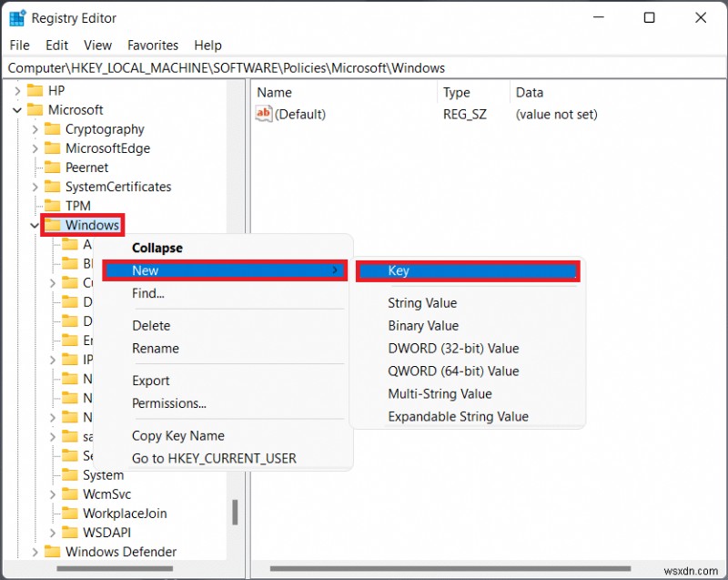This screenshot has height=580, width=728.
Task: Select Binary Value in the submenu
Action: tap(468, 326)
